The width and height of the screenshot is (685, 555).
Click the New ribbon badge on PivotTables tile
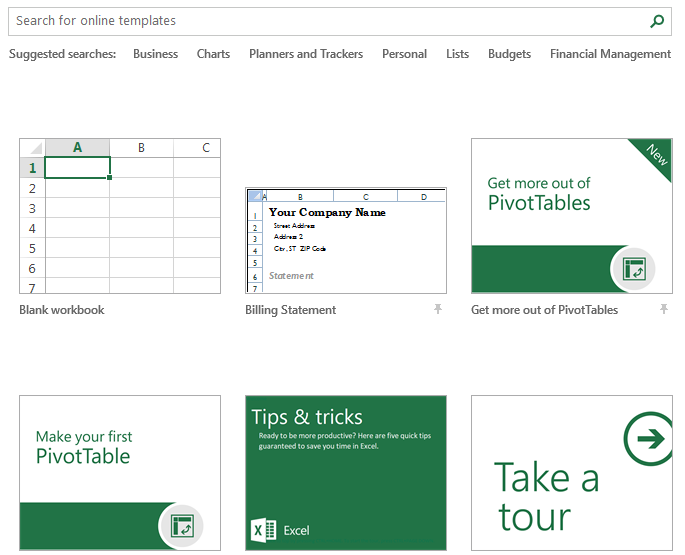tap(656, 155)
